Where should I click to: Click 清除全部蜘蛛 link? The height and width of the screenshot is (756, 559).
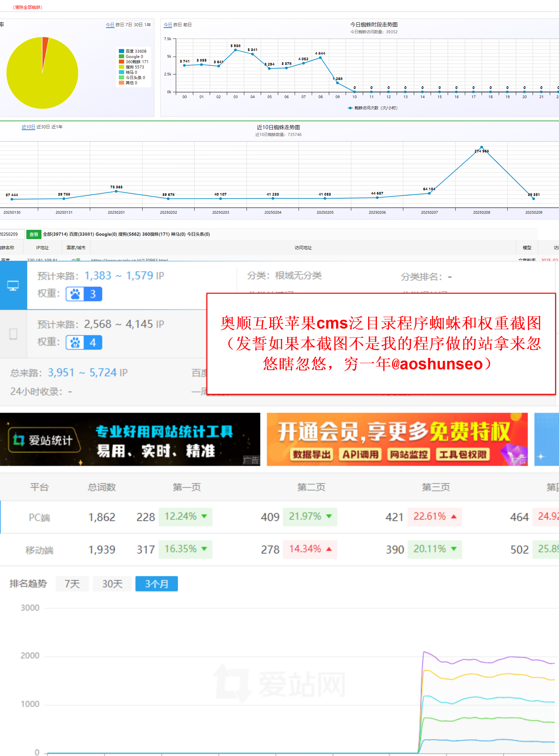(x=28, y=8)
